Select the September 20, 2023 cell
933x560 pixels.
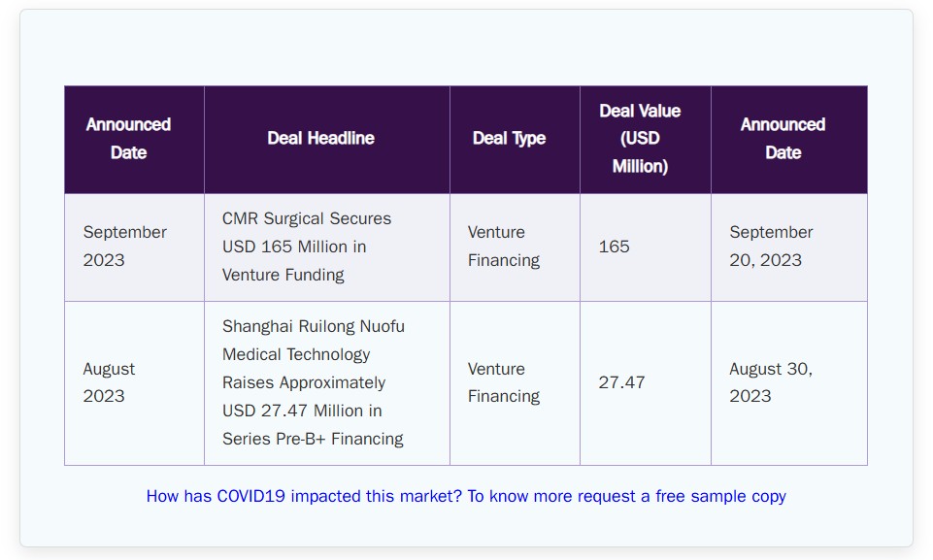pos(789,247)
